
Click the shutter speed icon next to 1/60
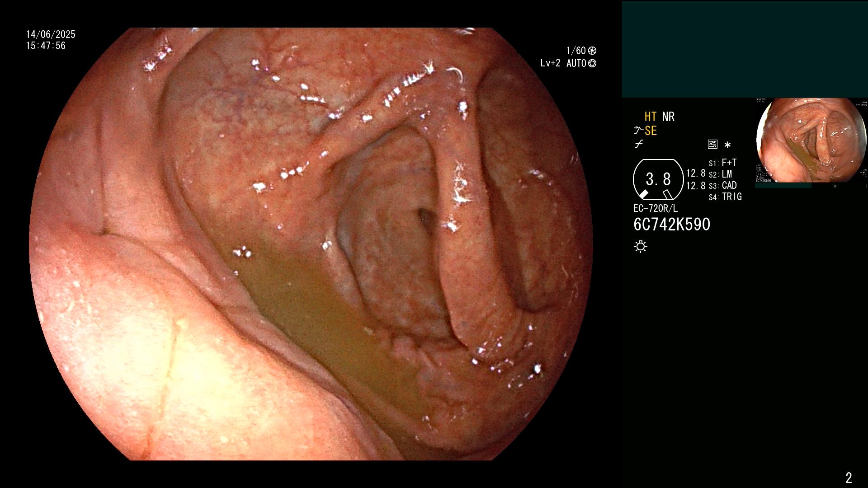coord(592,51)
